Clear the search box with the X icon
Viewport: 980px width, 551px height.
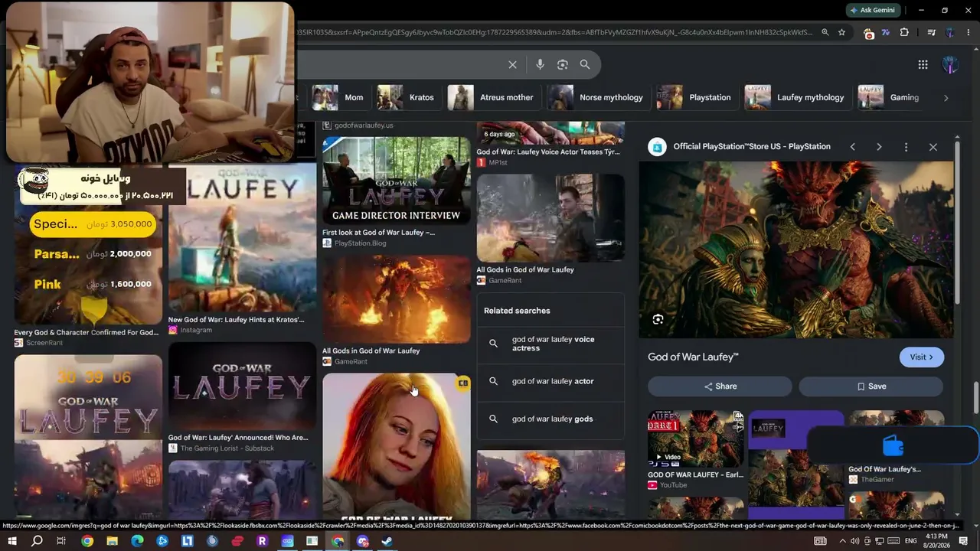click(513, 65)
